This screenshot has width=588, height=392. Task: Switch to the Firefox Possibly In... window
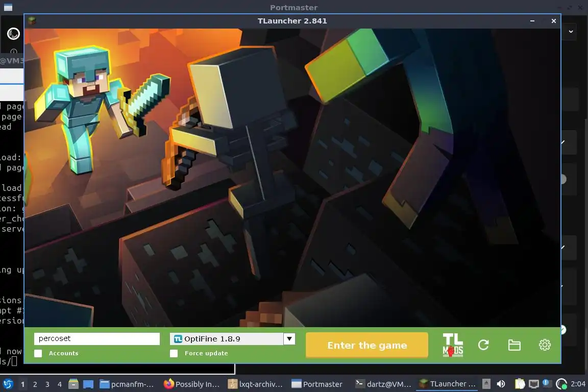191,384
